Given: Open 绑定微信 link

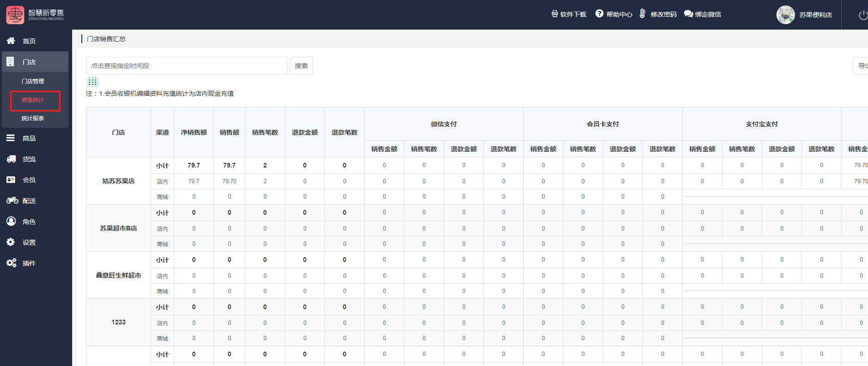Looking at the screenshot, I should coord(708,14).
